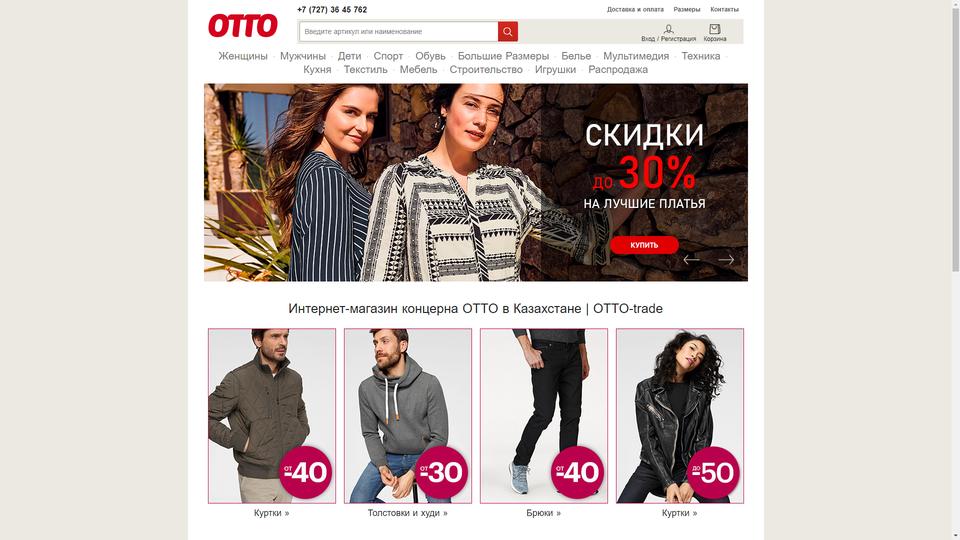Open the men's black trousers thumbnail
Image resolution: width=960 pixels, height=540 pixels.
point(544,416)
